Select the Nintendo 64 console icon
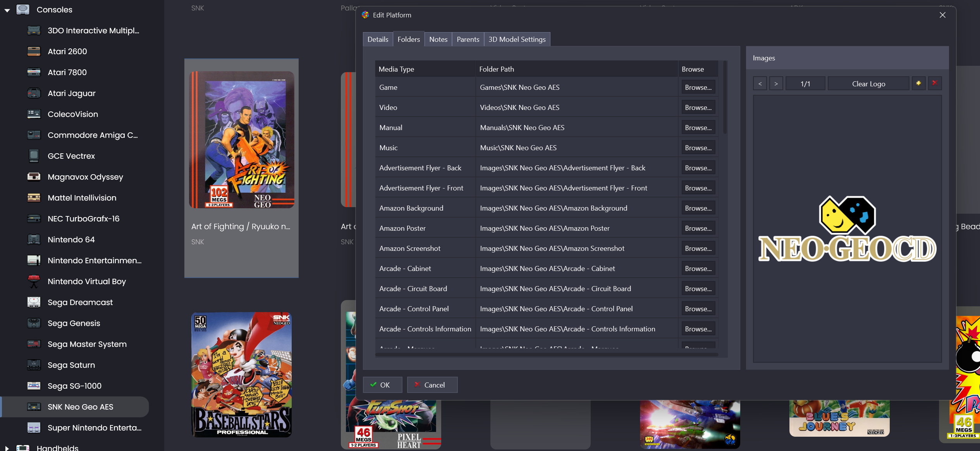980x451 pixels. (x=34, y=239)
